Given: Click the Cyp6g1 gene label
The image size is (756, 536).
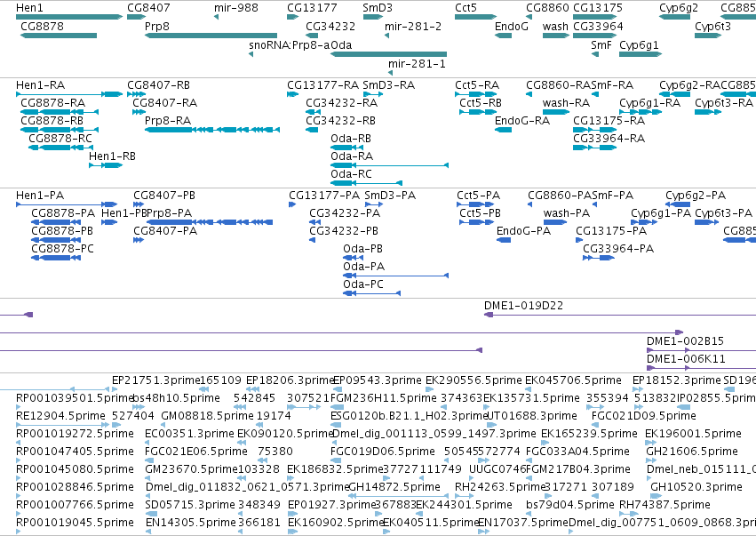Looking at the screenshot, I should (639, 45).
